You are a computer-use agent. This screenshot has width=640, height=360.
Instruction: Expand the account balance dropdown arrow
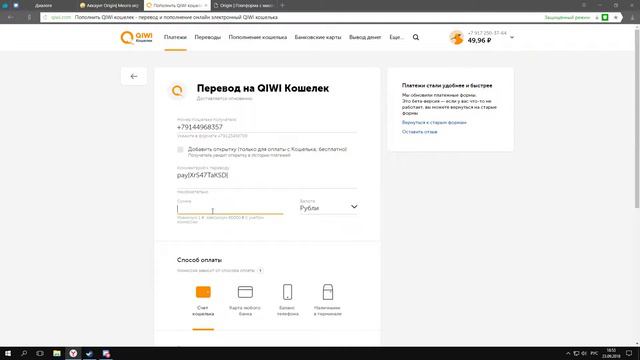tap(512, 38)
